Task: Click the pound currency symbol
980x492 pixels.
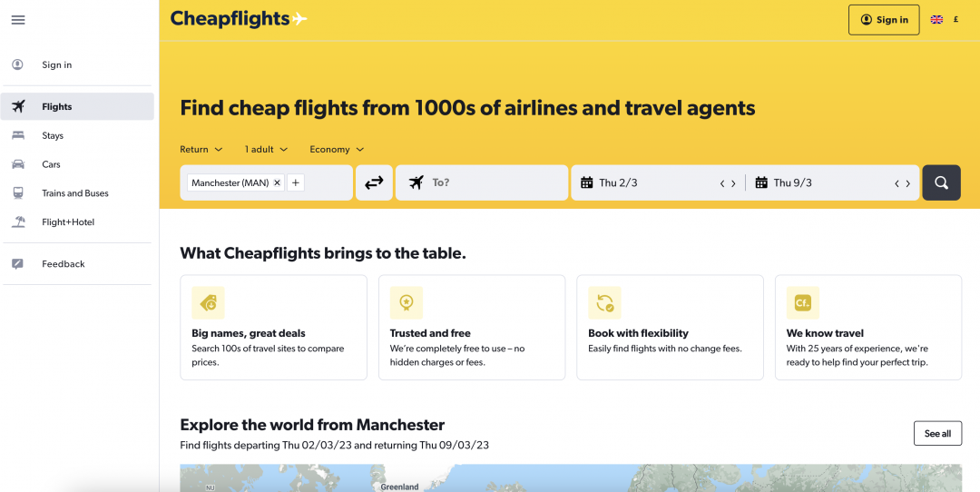Action: [x=955, y=20]
